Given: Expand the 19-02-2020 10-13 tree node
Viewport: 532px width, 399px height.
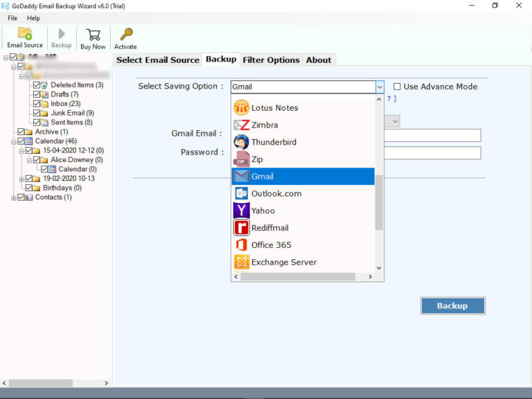Looking at the screenshot, I should click(21, 179).
